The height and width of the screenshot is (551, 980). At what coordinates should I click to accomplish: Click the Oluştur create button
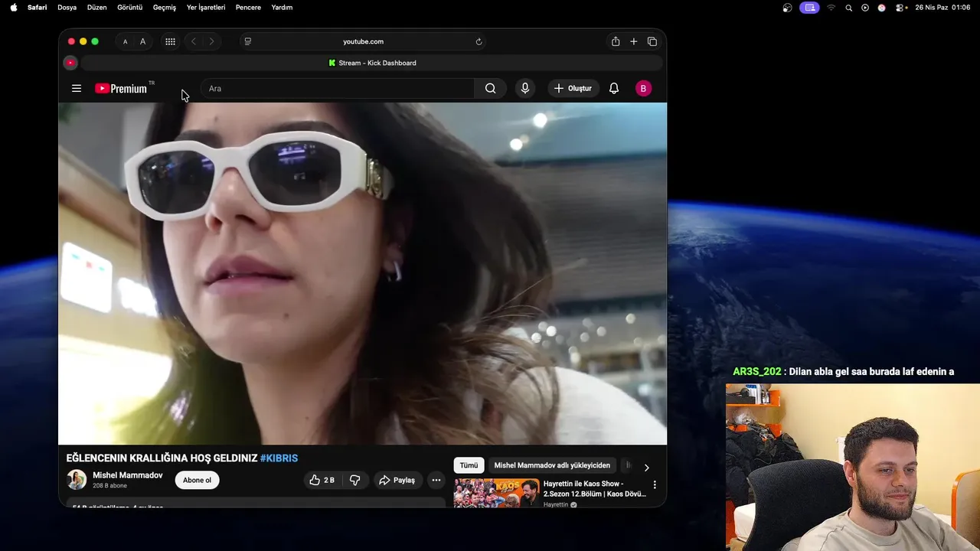pos(573,88)
